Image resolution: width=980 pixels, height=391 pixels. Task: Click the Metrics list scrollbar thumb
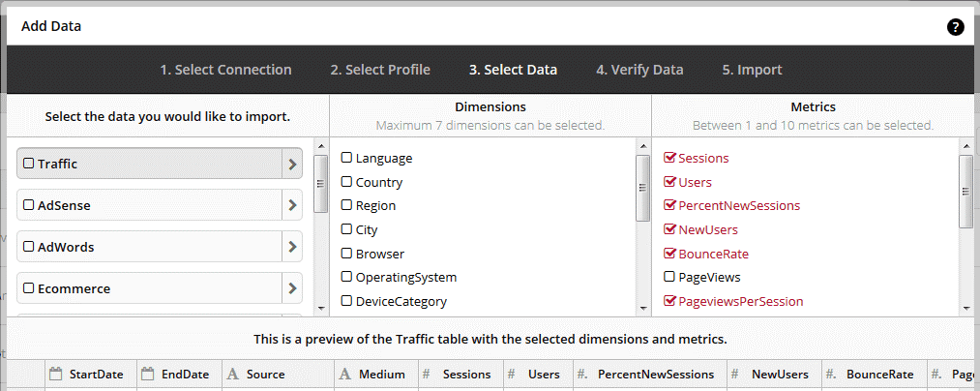pos(965,192)
